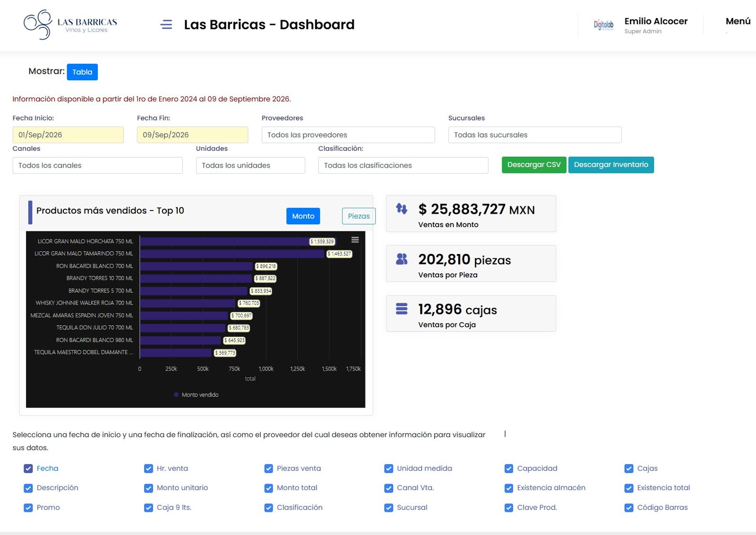756x535 pixels.
Task: Open the Proveedores dropdown
Action: pyautogui.click(x=348, y=135)
